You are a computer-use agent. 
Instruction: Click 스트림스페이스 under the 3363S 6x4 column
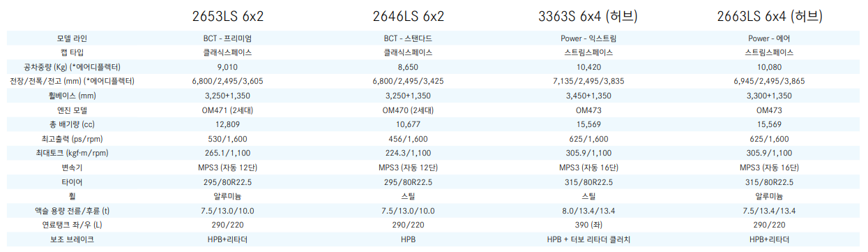(589, 52)
